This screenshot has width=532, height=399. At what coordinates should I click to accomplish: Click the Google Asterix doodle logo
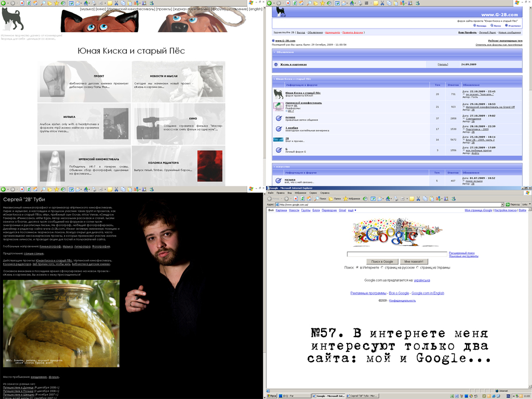tap(396, 232)
